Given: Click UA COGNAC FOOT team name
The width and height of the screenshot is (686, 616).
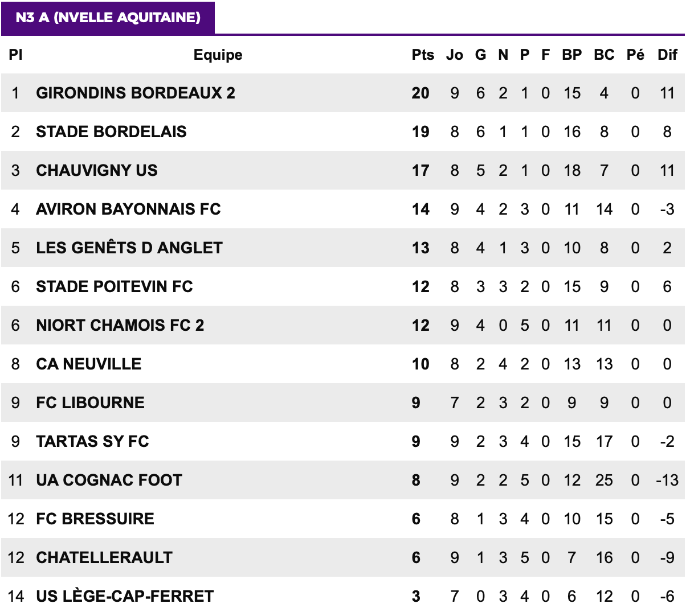Looking at the screenshot, I should coord(109,480).
